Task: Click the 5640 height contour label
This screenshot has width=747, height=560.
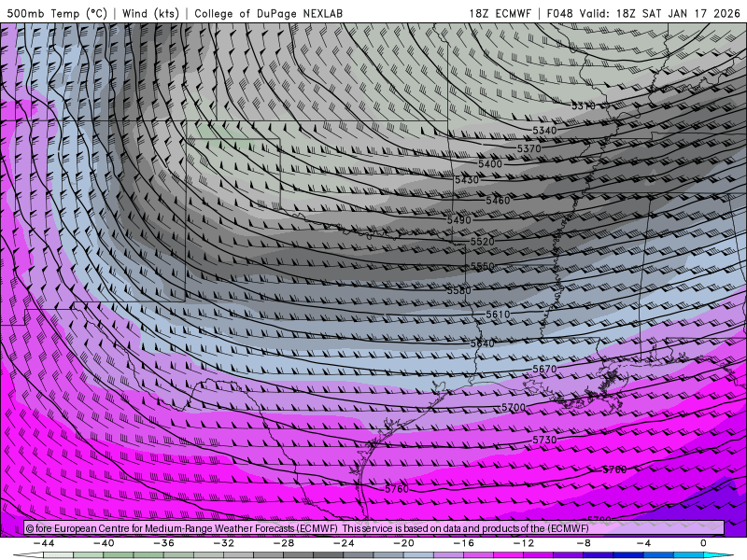Action: point(483,343)
